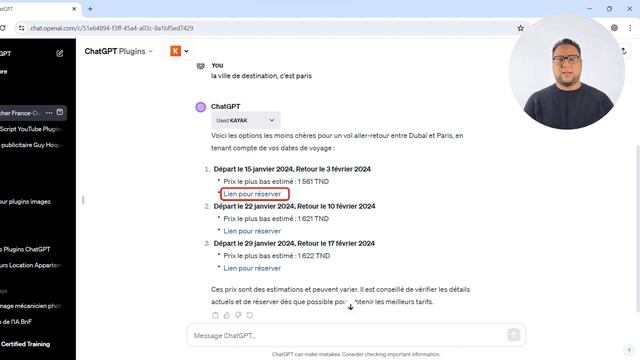The width and height of the screenshot is (640, 360).
Task: Click the scroll-to-bottom arrow button
Action: click(x=351, y=307)
